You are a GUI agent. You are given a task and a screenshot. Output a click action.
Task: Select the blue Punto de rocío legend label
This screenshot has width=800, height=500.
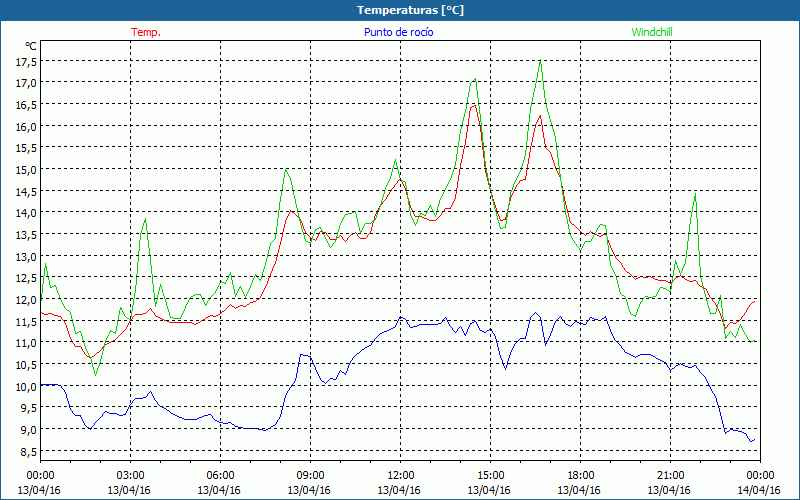click(398, 32)
